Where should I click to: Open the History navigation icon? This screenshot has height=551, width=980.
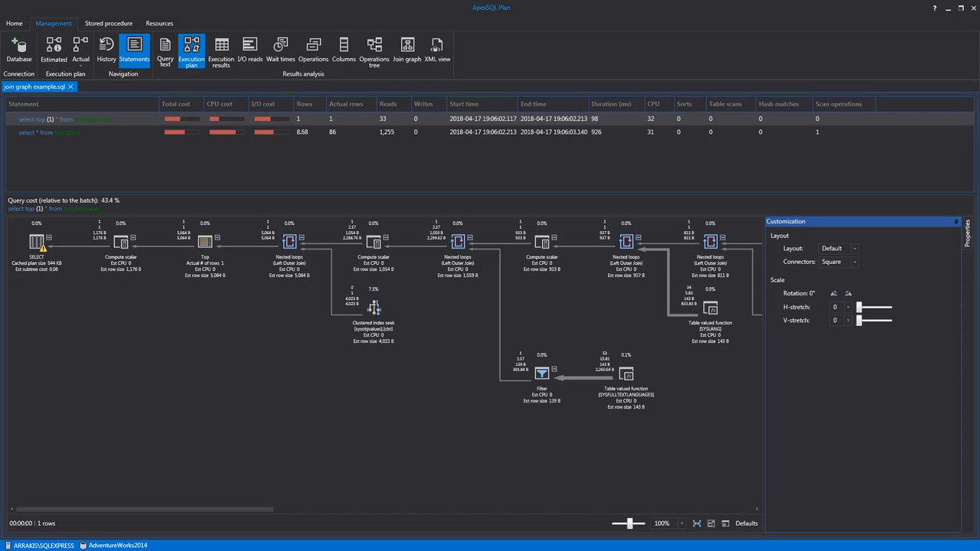pos(106,48)
